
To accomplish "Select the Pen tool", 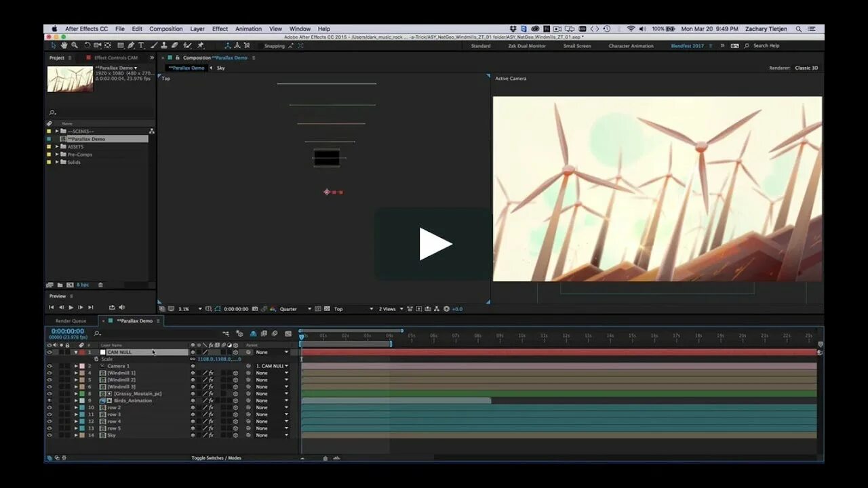I will coord(132,45).
